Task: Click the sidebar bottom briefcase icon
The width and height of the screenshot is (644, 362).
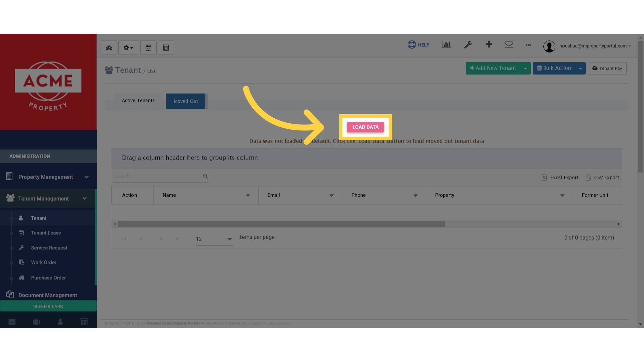Action: (x=36, y=322)
